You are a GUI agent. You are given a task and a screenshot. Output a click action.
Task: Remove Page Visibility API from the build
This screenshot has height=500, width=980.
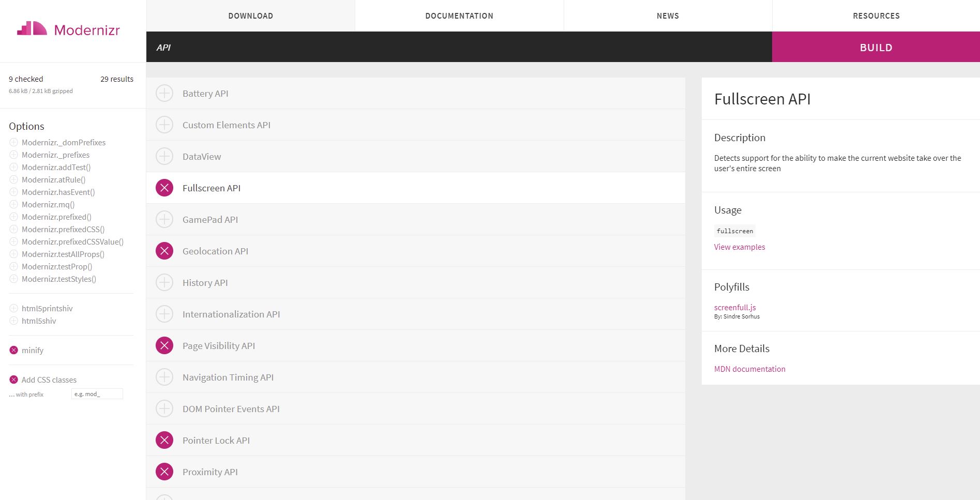click(x=164, y=345)
